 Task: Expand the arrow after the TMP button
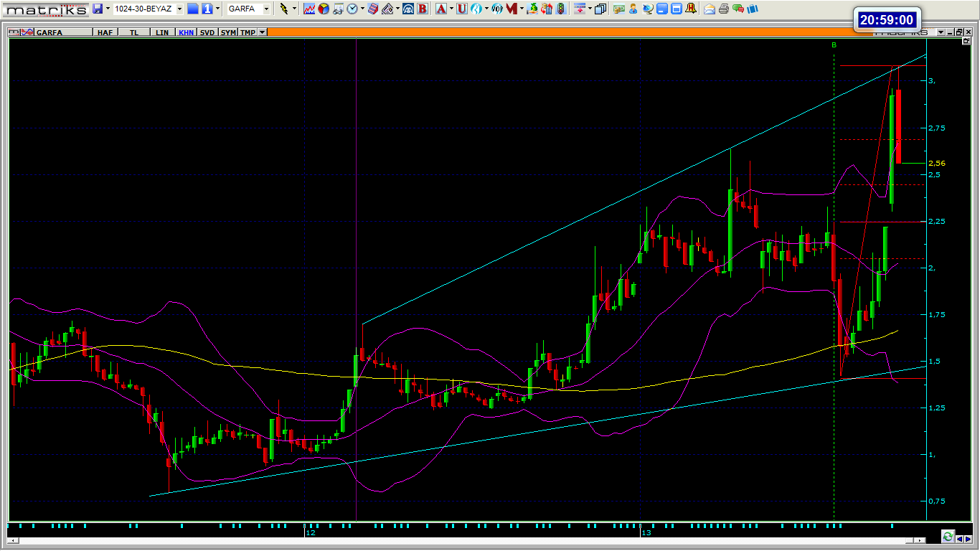click(263, 32)
